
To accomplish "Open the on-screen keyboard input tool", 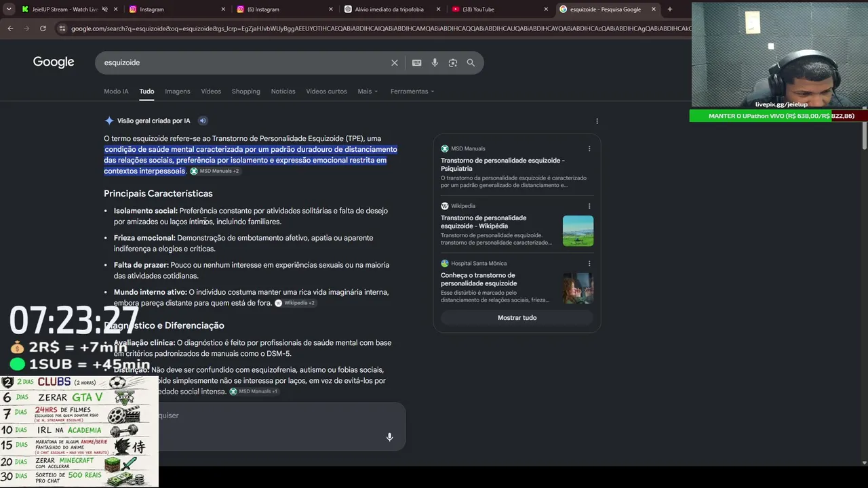I will 417,62.
